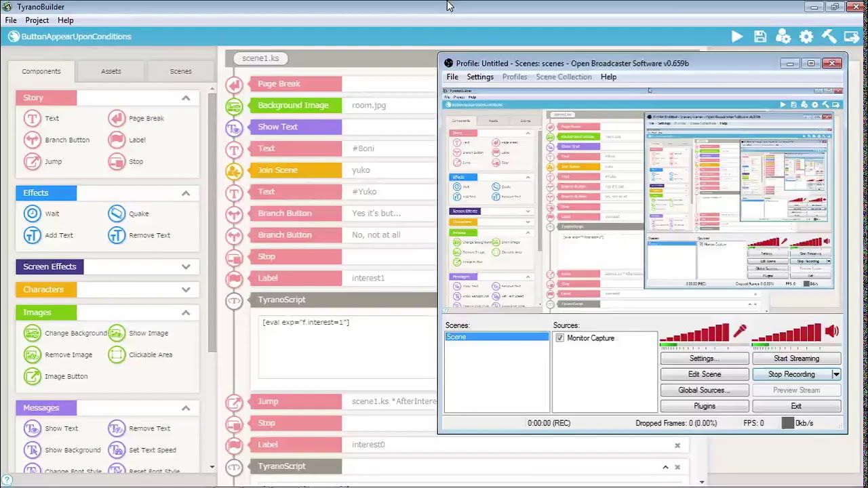Switch to the Scenes tab

(x=180, y=71)
